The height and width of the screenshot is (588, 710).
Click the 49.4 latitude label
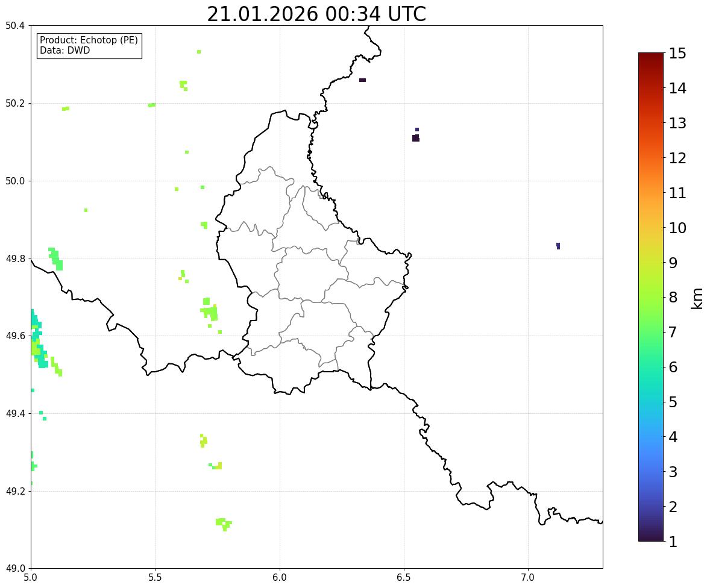pyautogui.click(x=15, y=413)
